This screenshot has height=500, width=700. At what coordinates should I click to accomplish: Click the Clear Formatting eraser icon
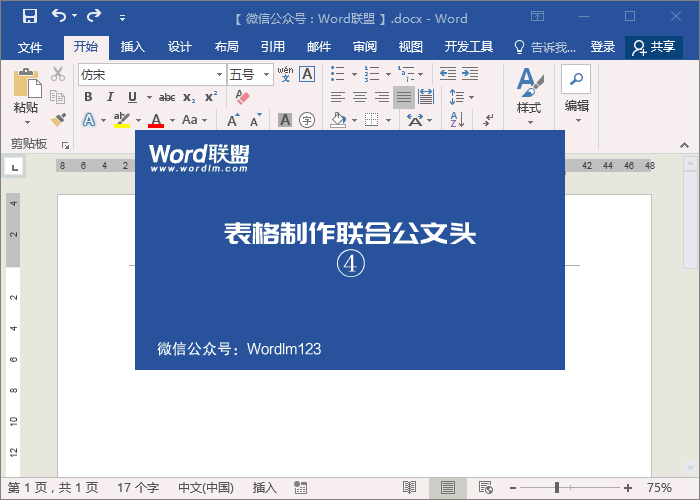[242, 97]
